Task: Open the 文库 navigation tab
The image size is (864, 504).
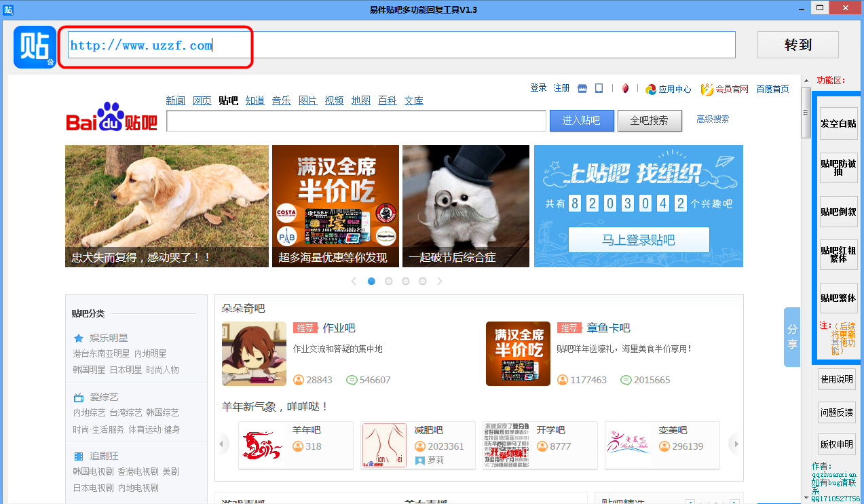Action: tap(414, 100)
